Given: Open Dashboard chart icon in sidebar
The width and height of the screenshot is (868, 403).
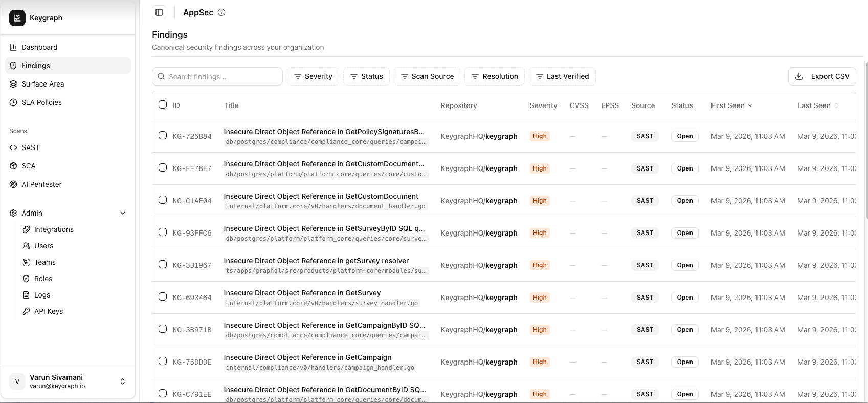Looking at the screenshot, I should click(x=13, y=47).
